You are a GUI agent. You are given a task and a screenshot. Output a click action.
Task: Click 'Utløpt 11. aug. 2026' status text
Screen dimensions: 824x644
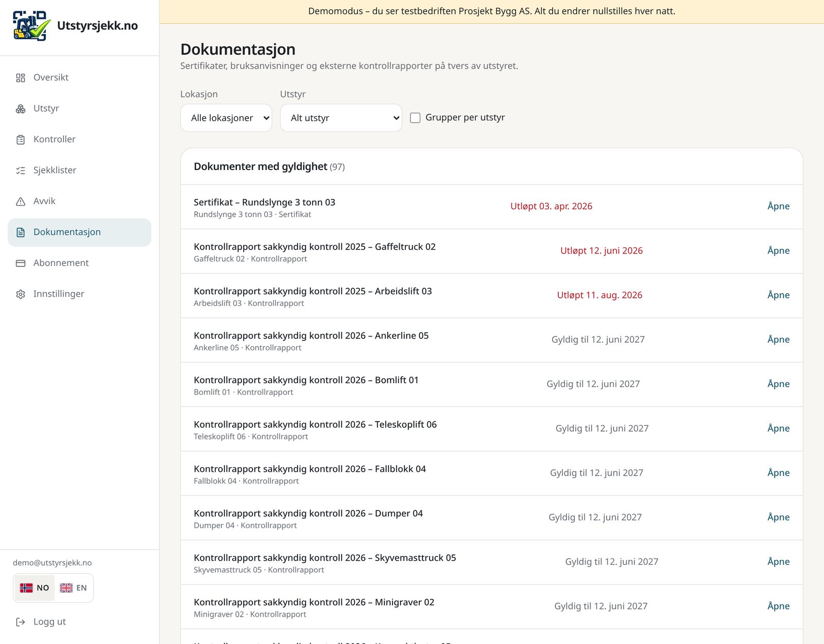tap(599, 295)
